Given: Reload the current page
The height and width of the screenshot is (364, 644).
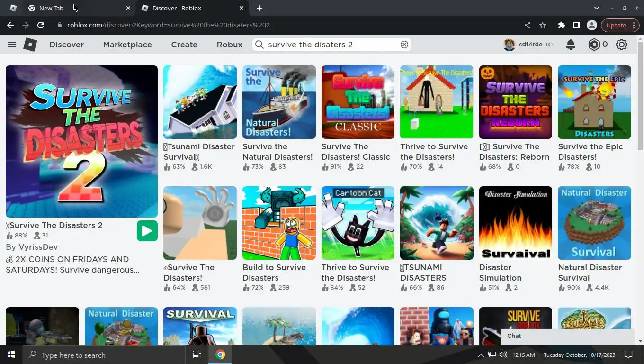Looking at the screenshot, I should point(41,25).
